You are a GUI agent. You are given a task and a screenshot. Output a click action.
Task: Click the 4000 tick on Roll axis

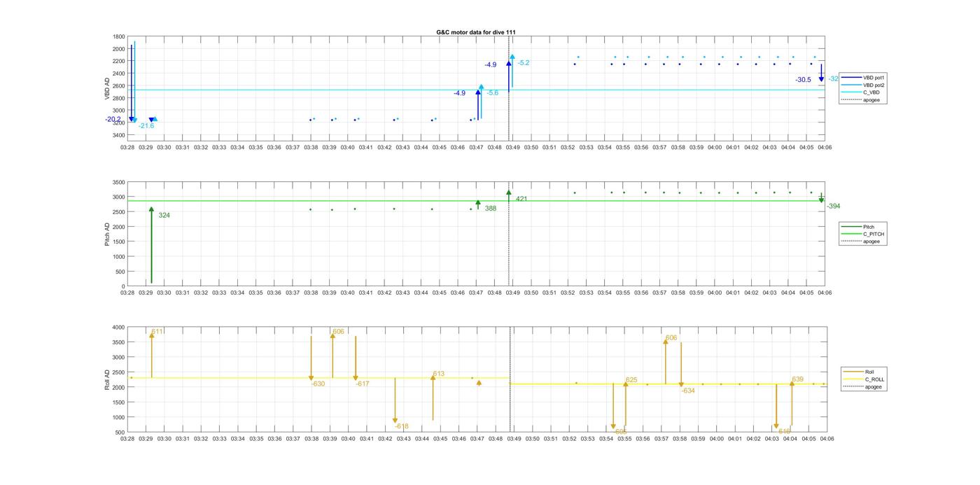pyautogui.click(x=119, y=328)
